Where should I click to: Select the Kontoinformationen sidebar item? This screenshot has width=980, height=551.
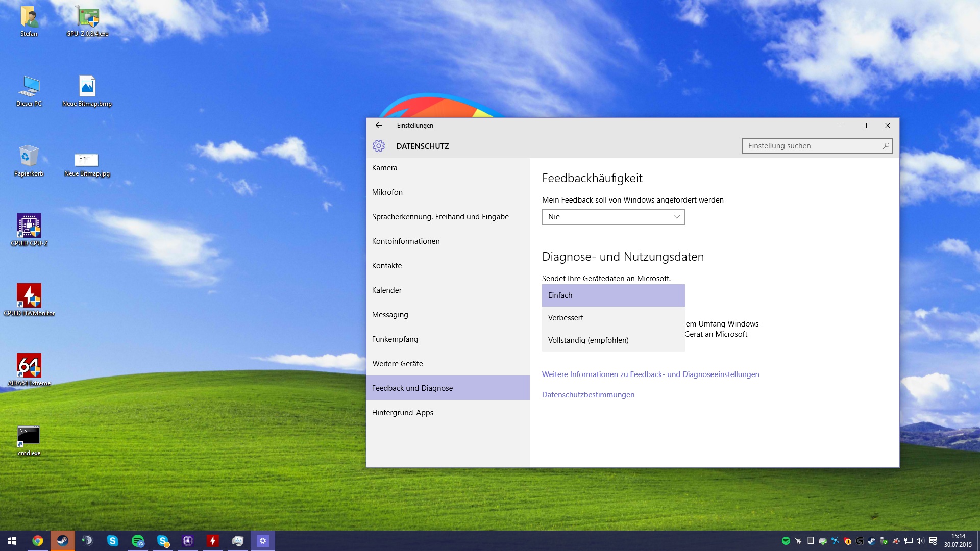405,241
